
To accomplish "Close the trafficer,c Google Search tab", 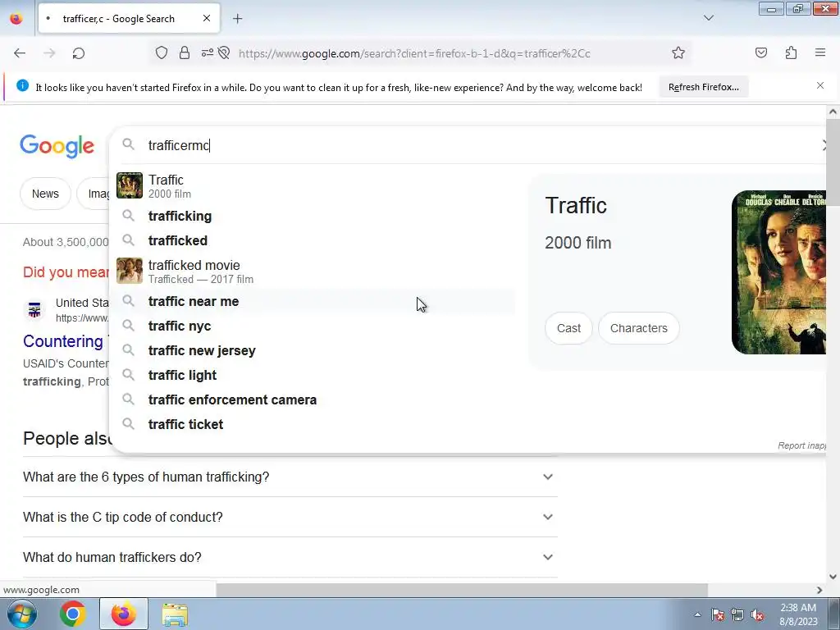I will tap(206, 19).
